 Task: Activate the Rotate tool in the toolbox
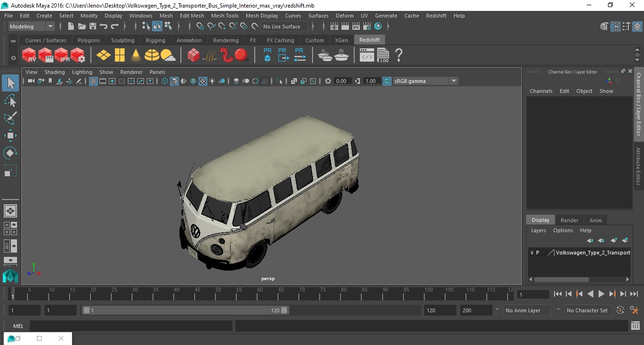tap(10, 153)
